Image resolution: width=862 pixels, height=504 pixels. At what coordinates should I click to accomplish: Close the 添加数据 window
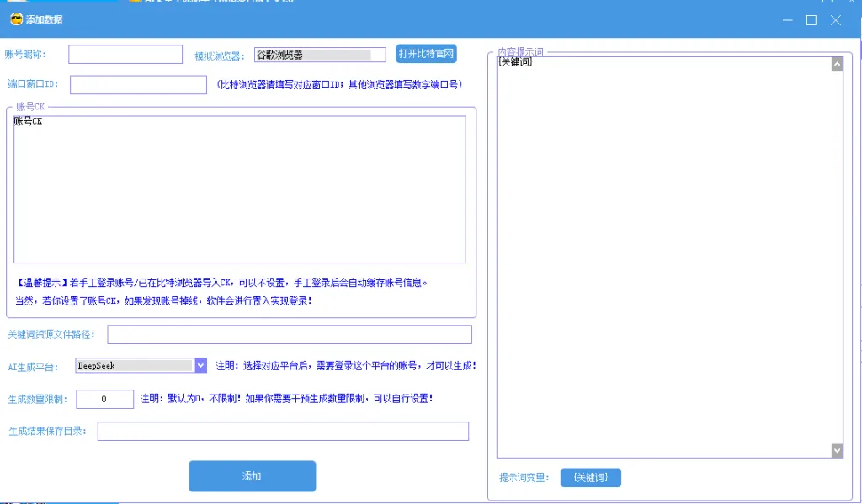point(836,20)
